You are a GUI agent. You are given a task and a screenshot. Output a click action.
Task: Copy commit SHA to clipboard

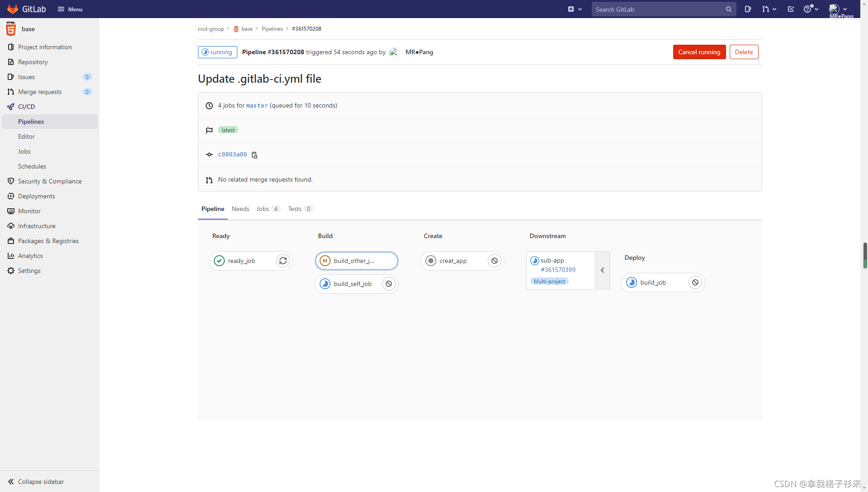255,155
